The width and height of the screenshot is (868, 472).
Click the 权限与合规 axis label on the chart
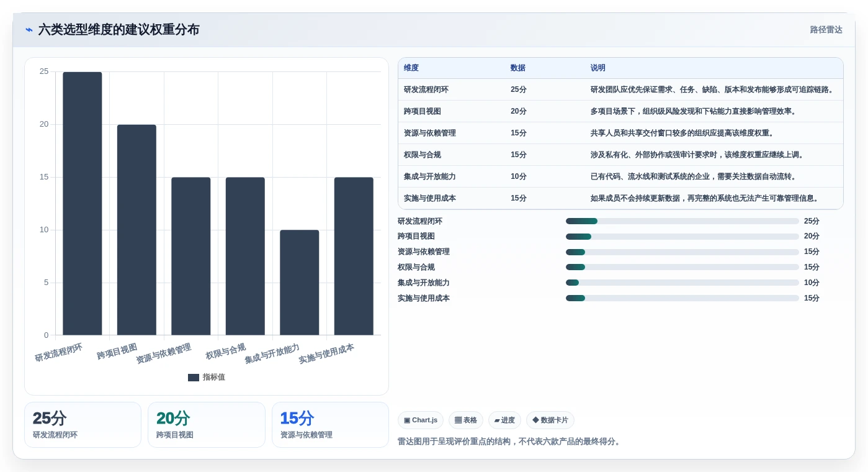pyautogui.click(x=226, y=352)
